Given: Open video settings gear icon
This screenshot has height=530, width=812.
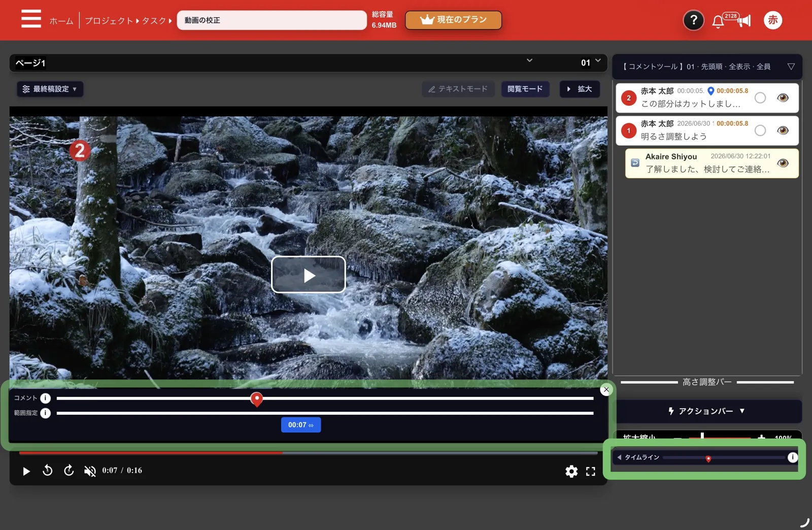Looking at the screenshot, I should (x=571, y=471).
